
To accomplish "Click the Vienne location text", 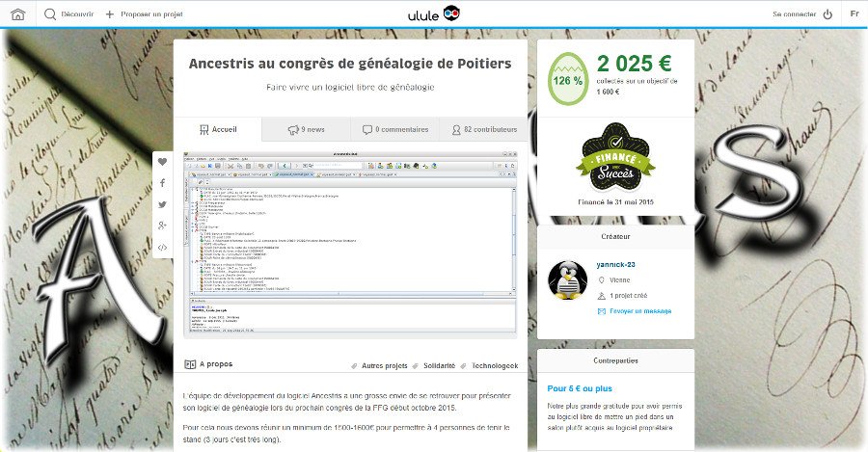I will pos(619,279).
